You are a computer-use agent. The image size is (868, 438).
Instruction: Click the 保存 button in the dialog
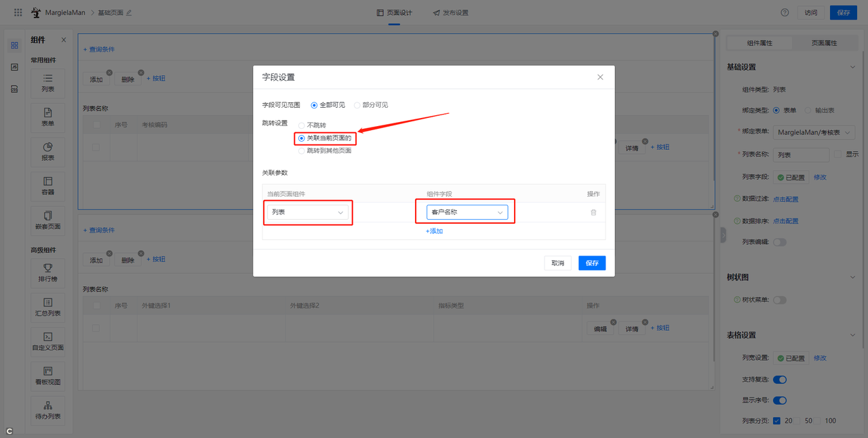coord(591,263)
